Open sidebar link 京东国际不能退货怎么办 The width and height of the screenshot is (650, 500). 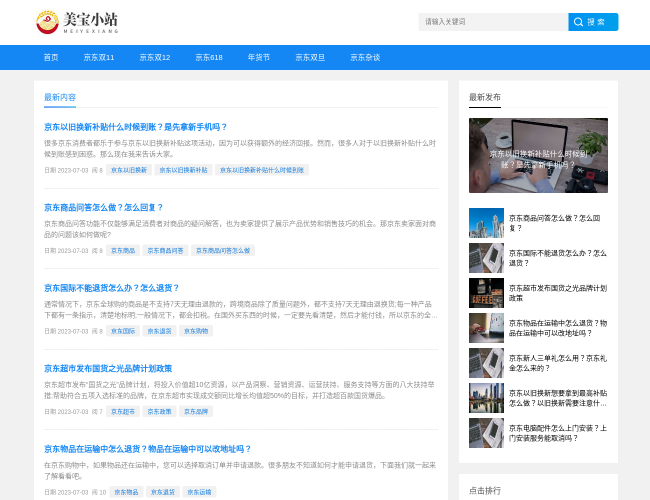[x=558, y=258]
